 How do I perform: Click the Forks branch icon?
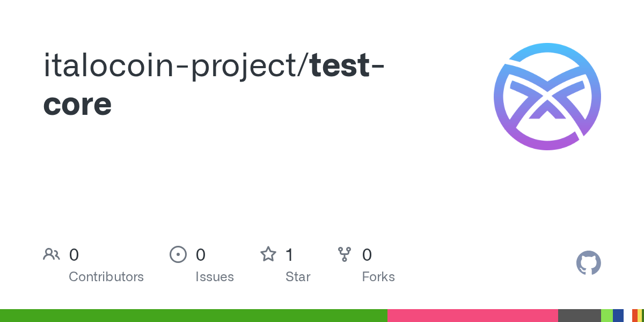pyautogui.click(x=345, y=254)
